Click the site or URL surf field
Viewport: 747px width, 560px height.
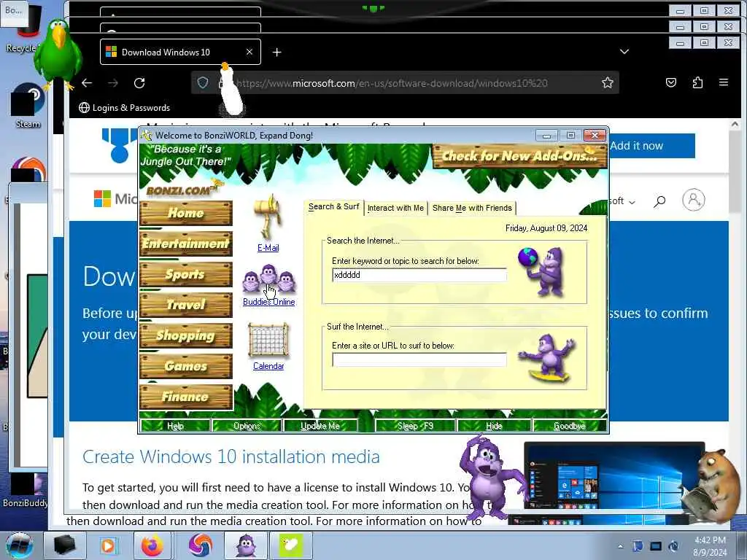[419, 359]
